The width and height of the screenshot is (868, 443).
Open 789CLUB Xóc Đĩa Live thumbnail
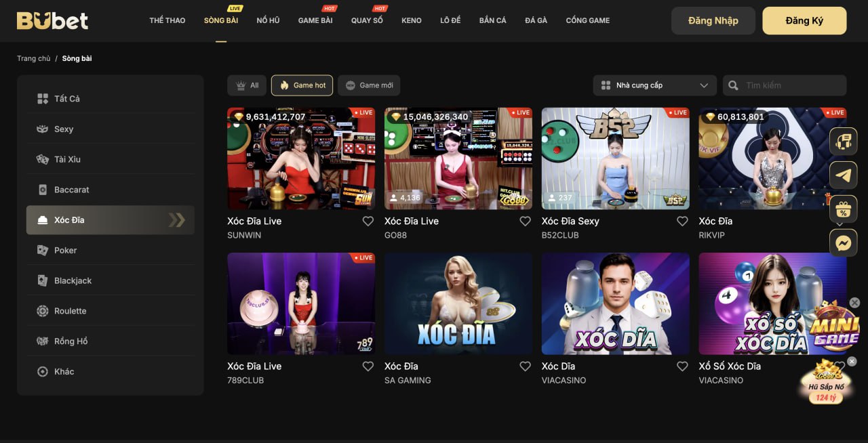[x=301, y=303]
